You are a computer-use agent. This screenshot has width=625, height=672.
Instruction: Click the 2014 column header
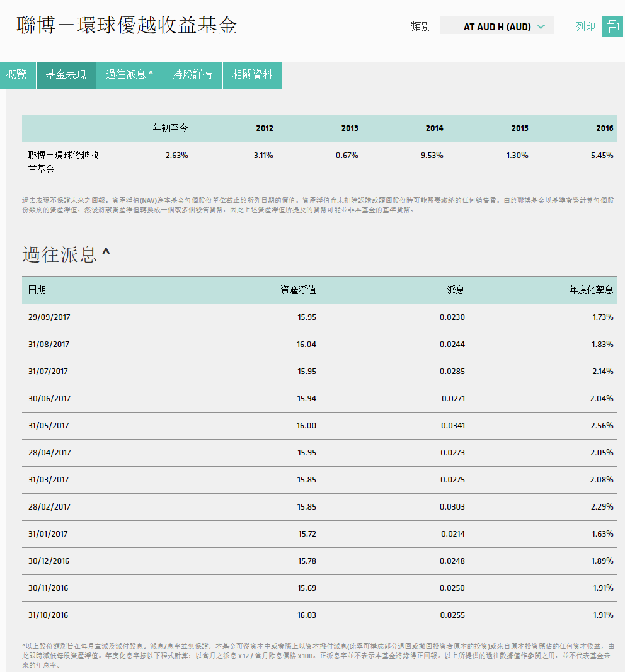click(x=434, y=128)
